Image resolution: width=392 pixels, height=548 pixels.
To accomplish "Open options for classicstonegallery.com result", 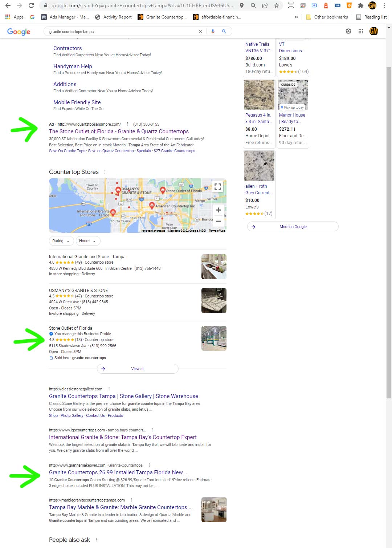I will tap(109, 389).
